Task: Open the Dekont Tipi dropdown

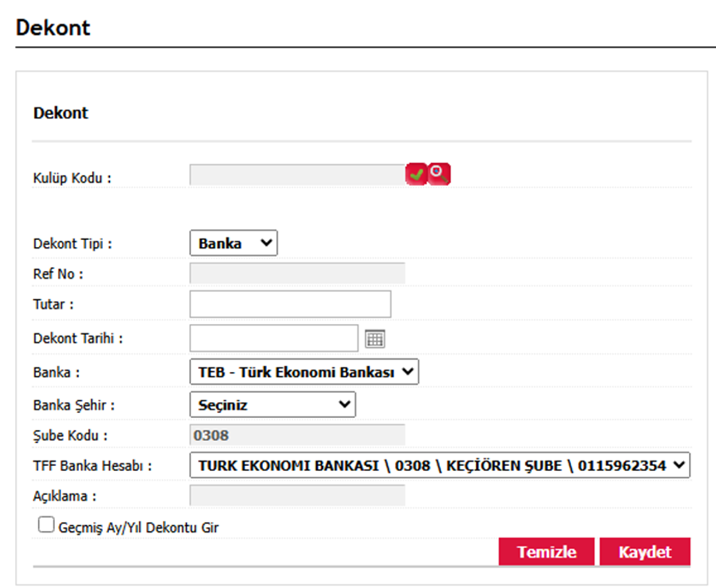Action: click(234, 243)
